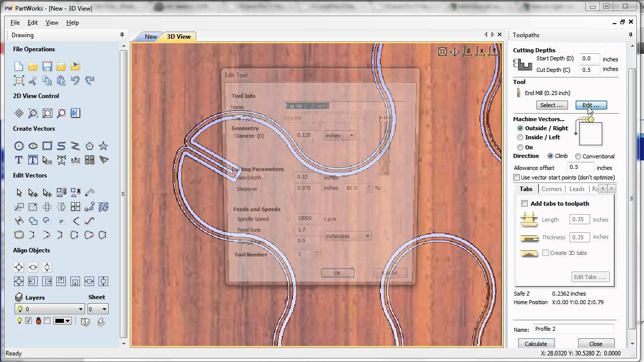Click the Paste clipboard icon
644x362 pixels.
61,80
